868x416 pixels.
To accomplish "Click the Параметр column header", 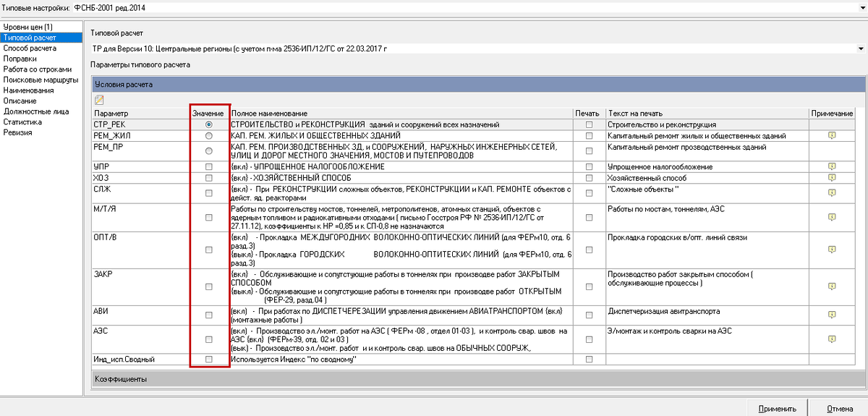I will tap(140, 114).
